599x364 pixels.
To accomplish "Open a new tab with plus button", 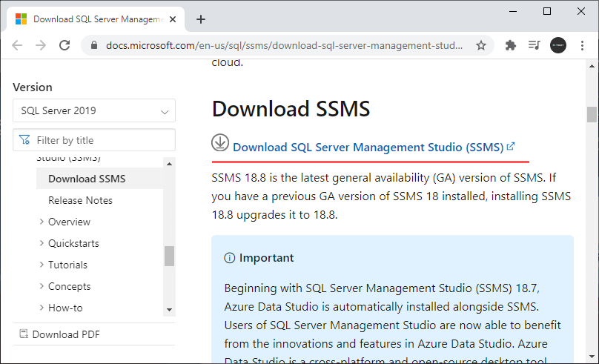I will click(x=201, y=19).
